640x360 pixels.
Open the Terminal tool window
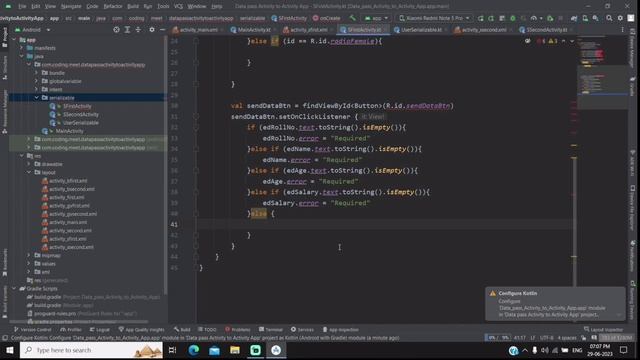tap(271, 329)
